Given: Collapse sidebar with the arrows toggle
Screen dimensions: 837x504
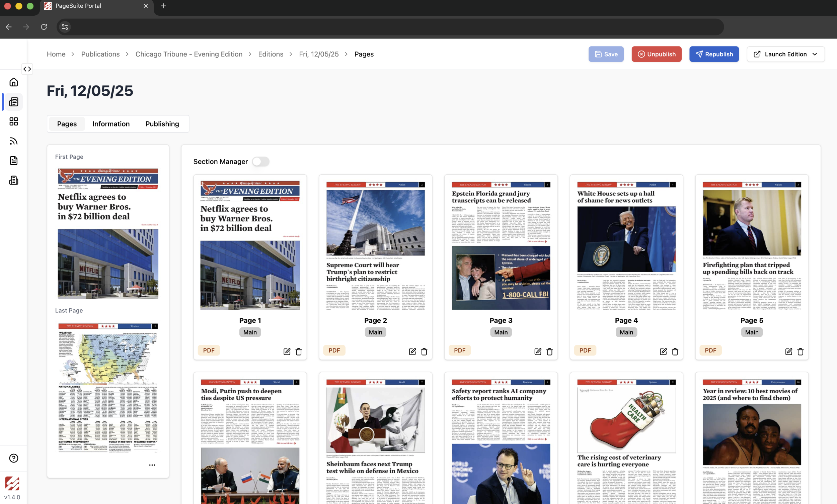Looking at the screenshot, I should click(x=27, y=69).
